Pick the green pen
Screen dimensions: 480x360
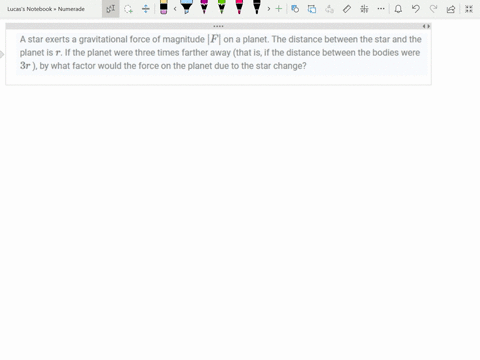tap(222, 7)
